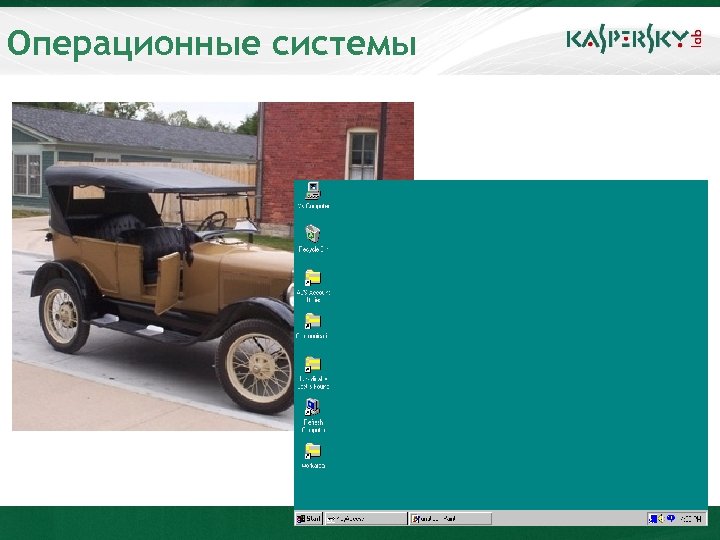Click the vintage car photograph
The image size is (720, 540).
tap(153, 266)
